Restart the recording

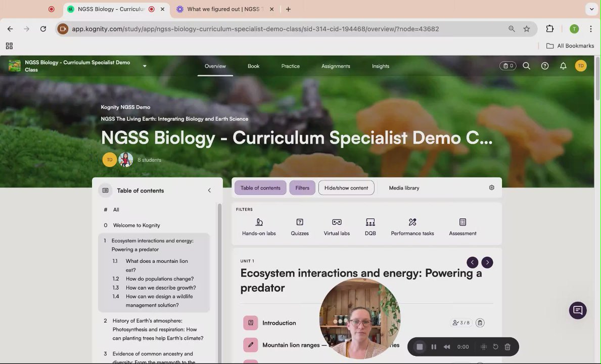click(495, 347)
